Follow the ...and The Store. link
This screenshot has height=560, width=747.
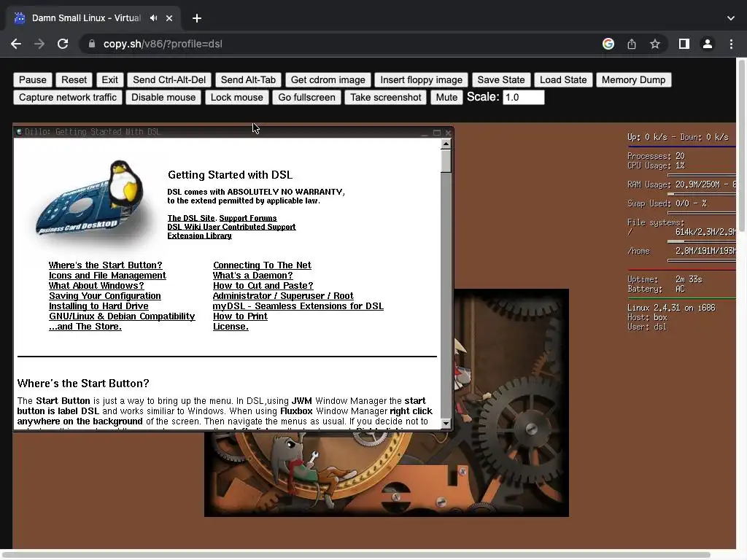[x=85, y=327]
